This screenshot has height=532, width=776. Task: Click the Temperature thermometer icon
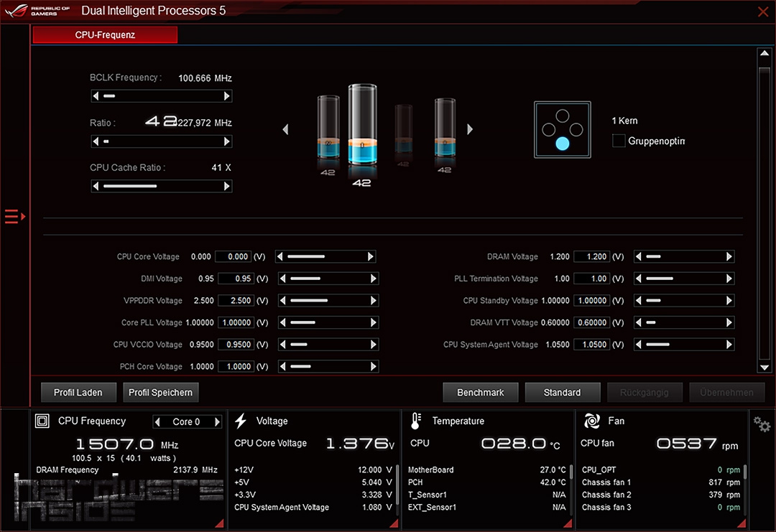417,421
